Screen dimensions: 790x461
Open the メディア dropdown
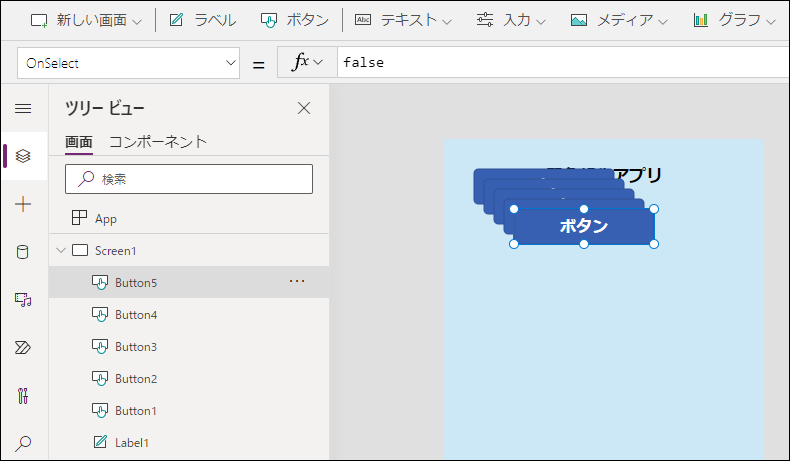coord(619,20)
